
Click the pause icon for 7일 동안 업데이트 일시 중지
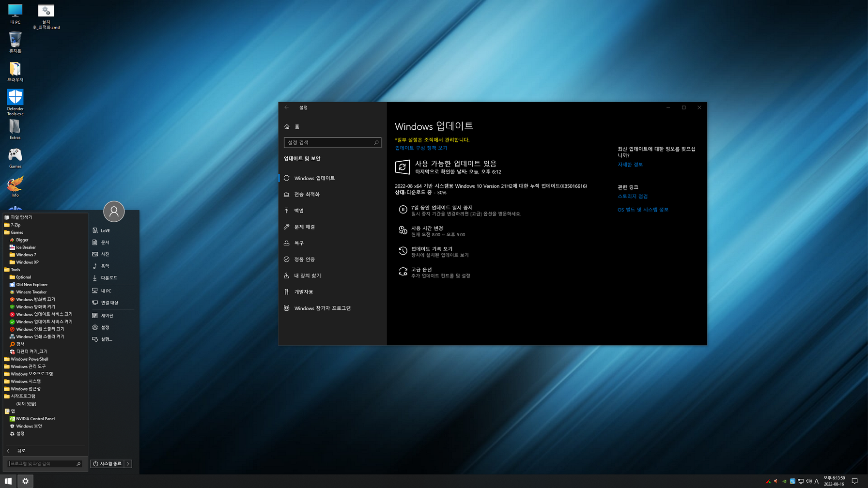tap(403, 210)
